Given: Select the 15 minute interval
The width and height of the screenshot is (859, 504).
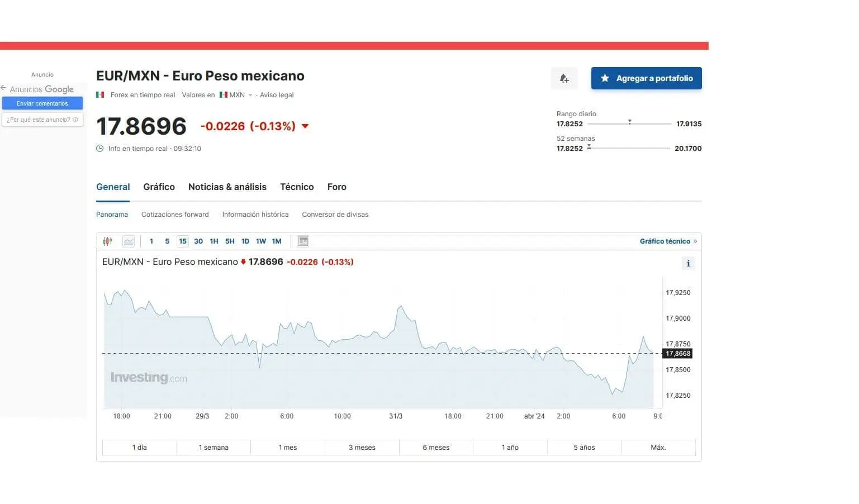Looking at the screenshot, I should click(x=183, y=241).
